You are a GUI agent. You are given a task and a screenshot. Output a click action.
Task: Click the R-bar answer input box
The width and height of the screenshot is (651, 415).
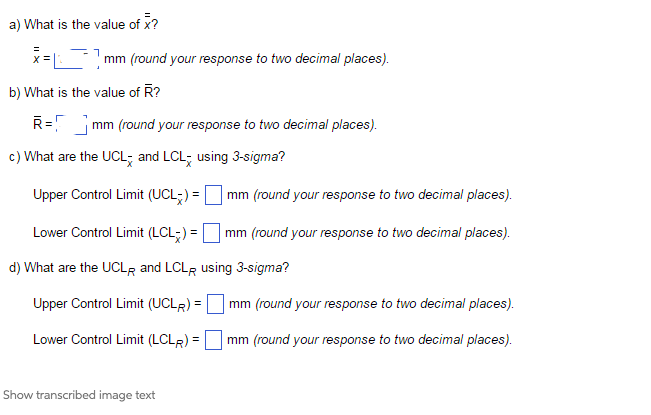point(71,124)
